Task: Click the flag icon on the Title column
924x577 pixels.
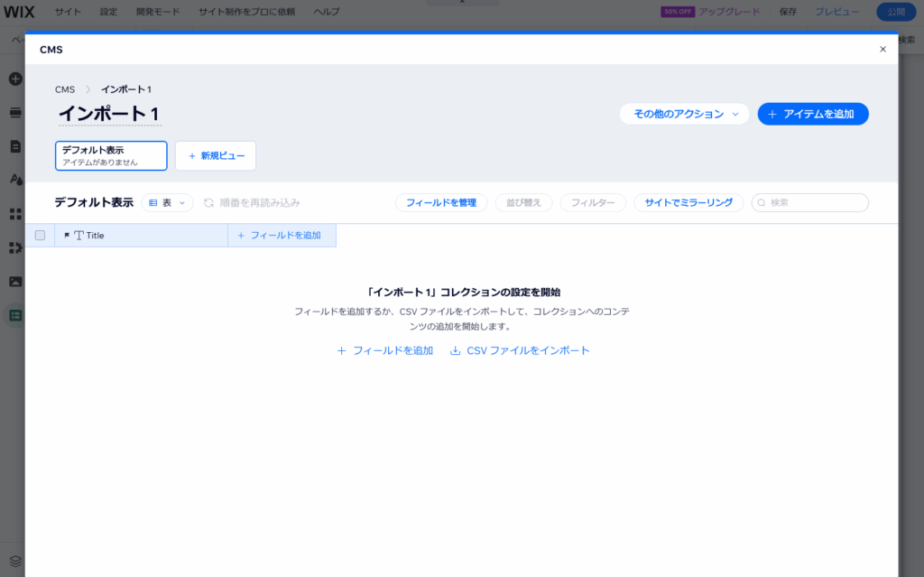Action: (68, 235)
